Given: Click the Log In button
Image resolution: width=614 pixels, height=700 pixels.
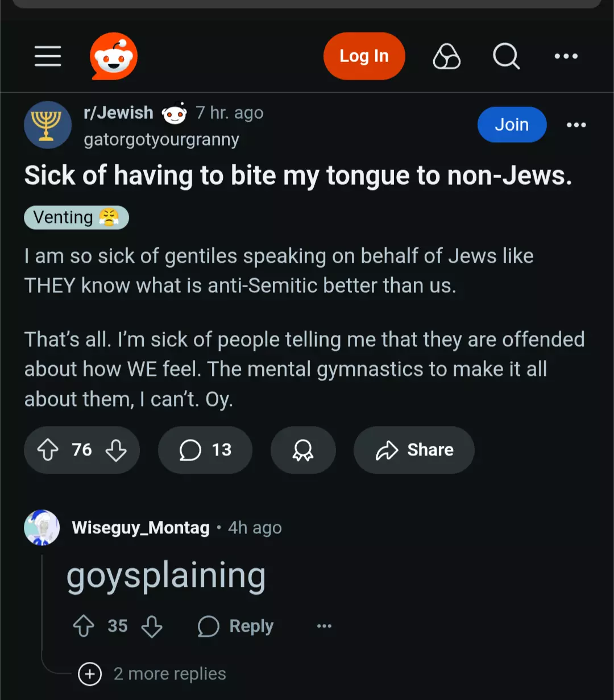Looking at the screenshot, I should [364, 56].
